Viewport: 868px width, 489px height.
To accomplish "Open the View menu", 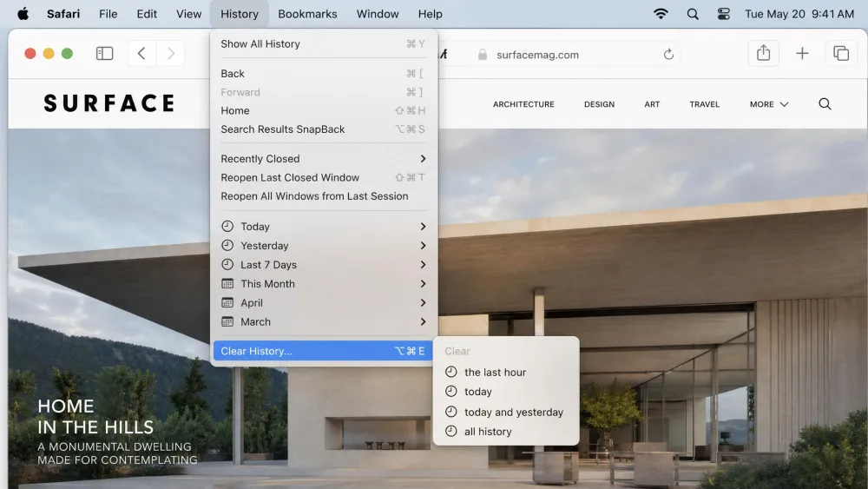I will (188, 14).
